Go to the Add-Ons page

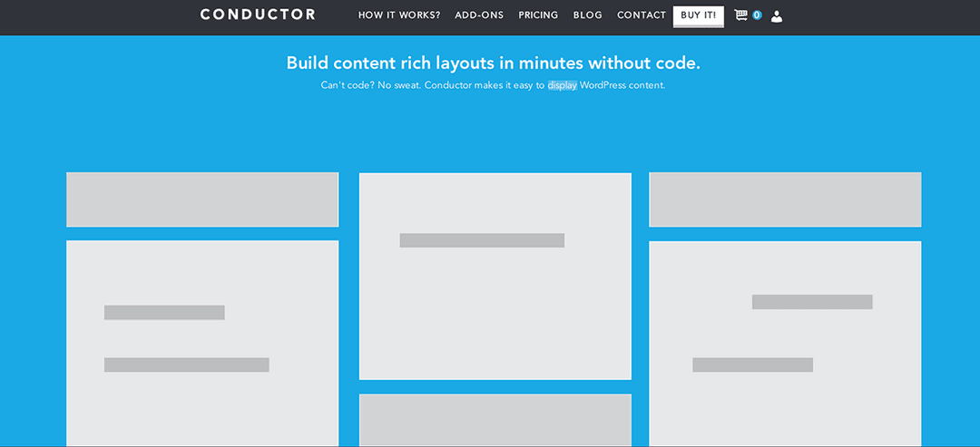tap(479, 15)
